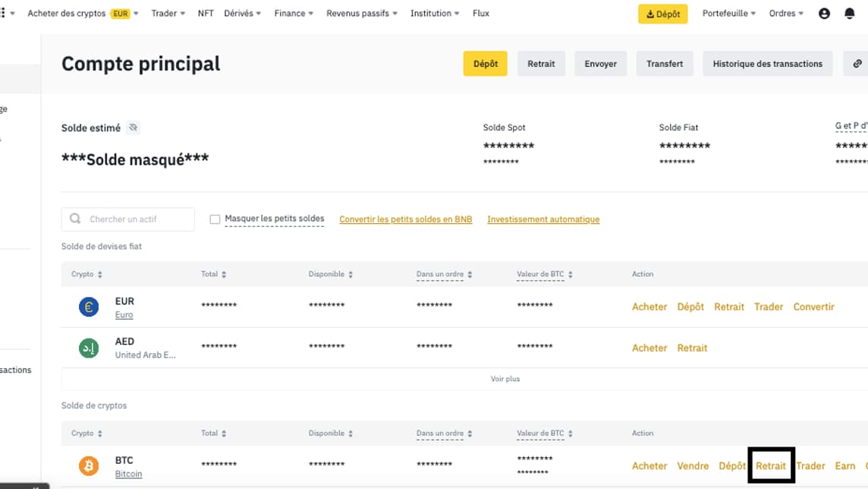Expand the fiat list with Voir plus
The height and width of the screenshot is (489, 868).
click(x=505, y=379)
